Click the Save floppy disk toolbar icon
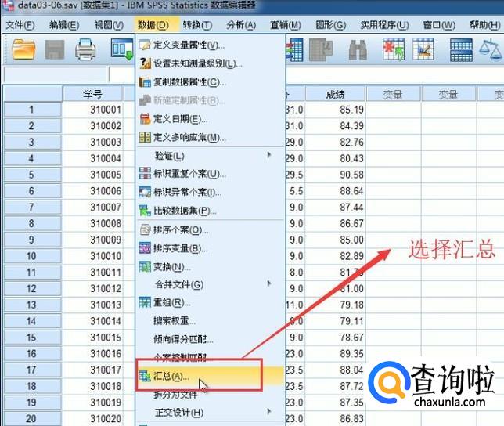 (55, 49)
